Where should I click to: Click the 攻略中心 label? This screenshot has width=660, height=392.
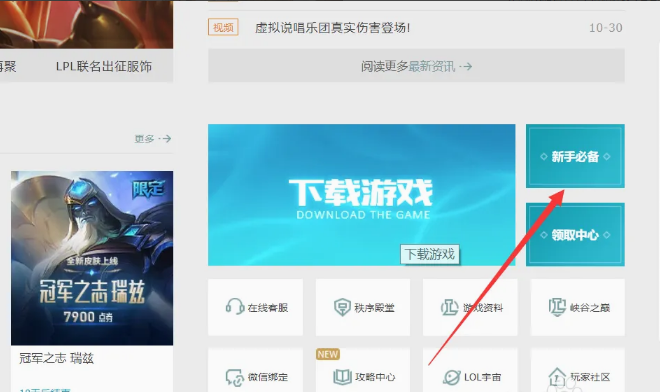coord(375,377)
